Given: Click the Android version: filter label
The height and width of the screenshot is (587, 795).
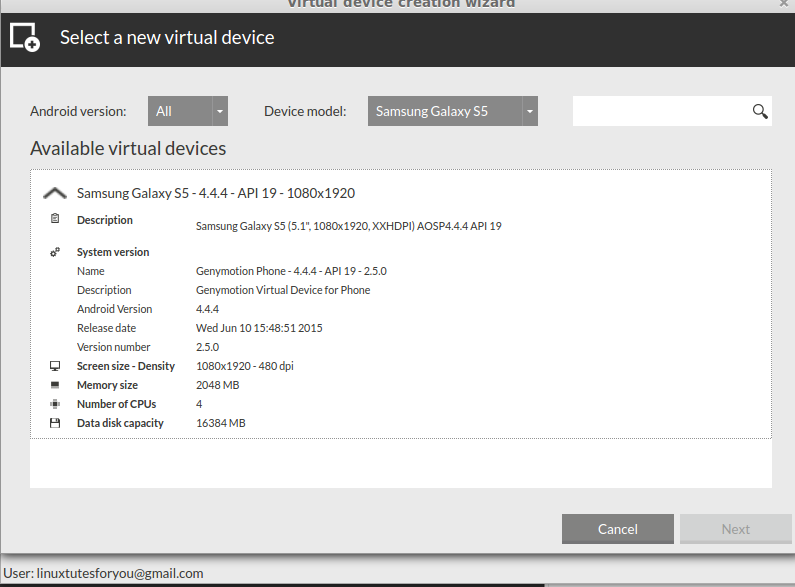Looking at the screenshot, I should (x=78, y=111).
